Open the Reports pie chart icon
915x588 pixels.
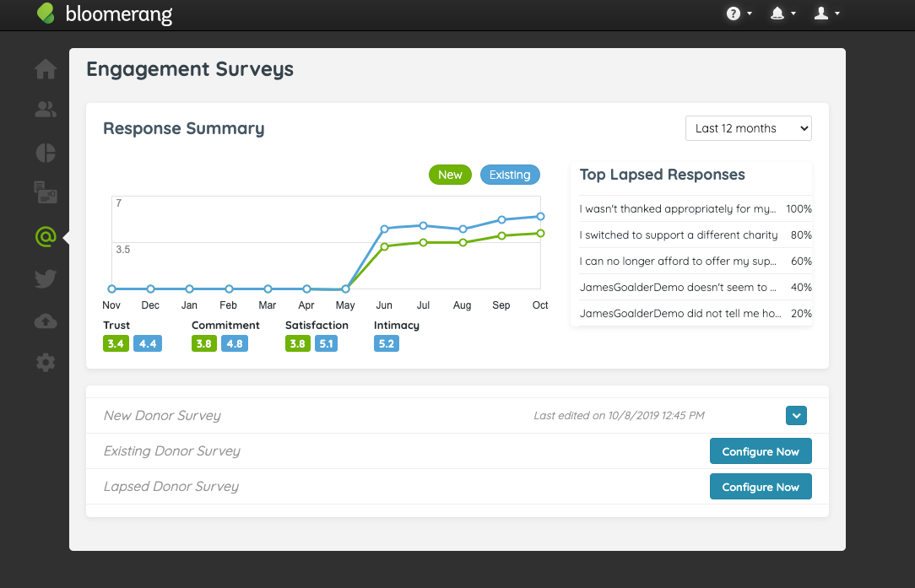click(46, 153)
